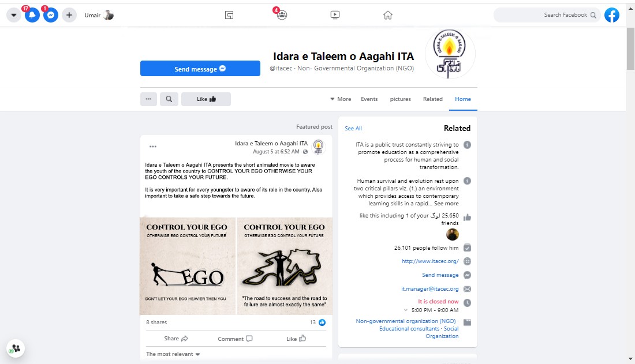Open the account dropdown arrow menu

click(x=13, y=16)
